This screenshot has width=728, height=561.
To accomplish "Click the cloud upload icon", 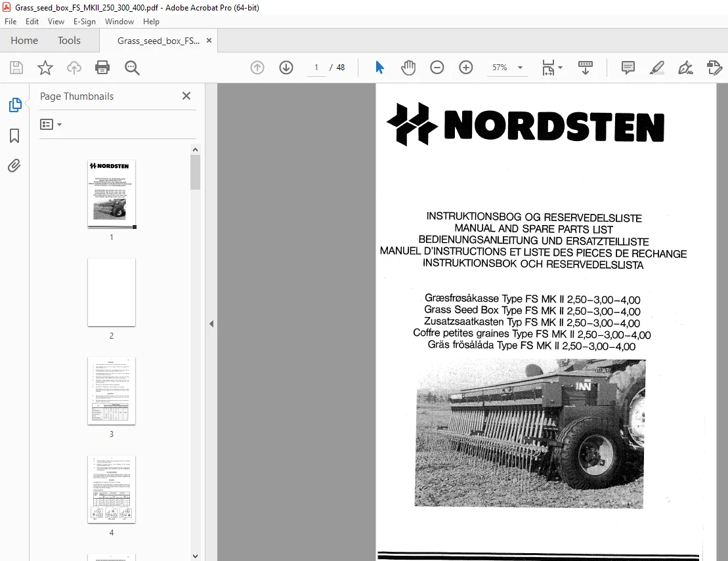I will 74,68.
